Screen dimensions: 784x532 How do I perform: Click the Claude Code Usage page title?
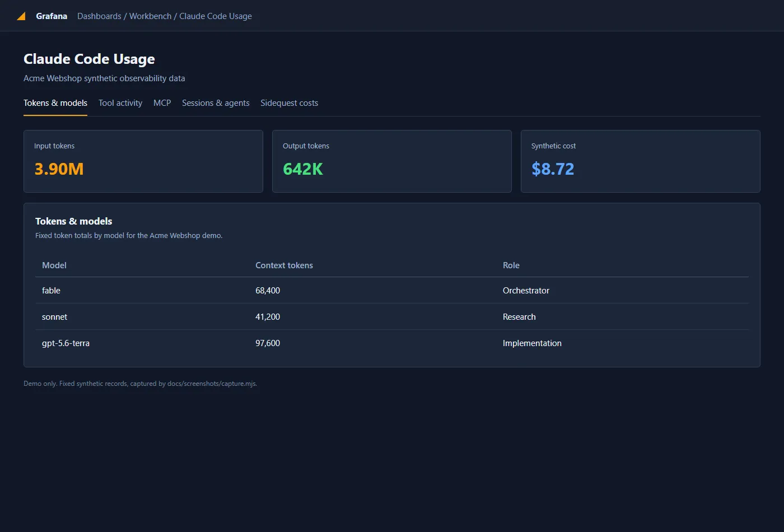point(89,59)
